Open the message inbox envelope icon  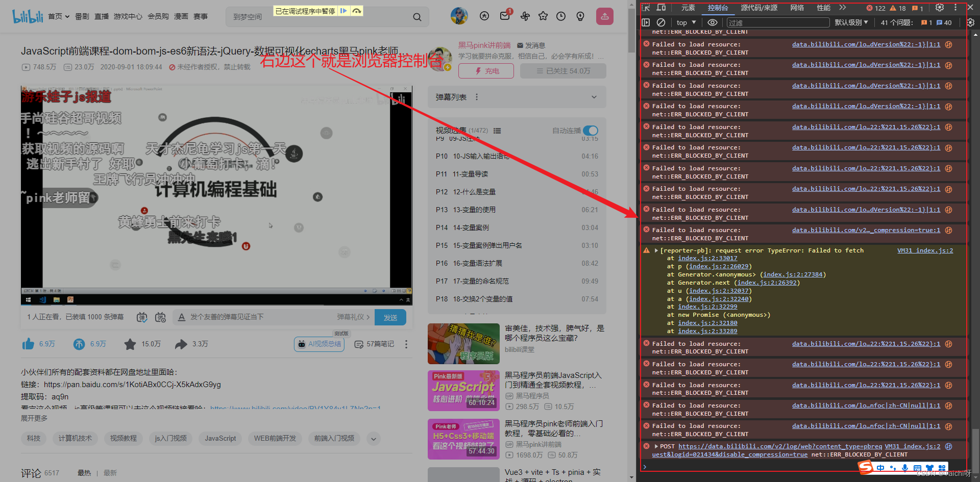(505, 16)
